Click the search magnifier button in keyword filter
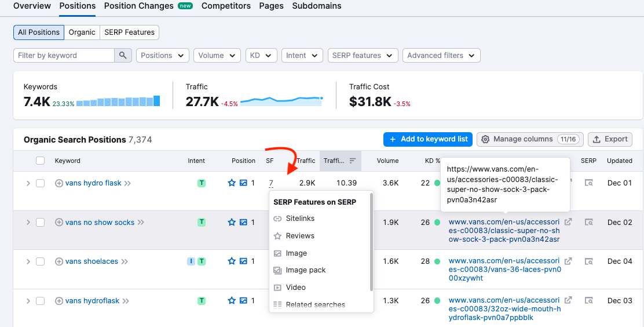Screen dimensions: 644x327 coord(123,56)
